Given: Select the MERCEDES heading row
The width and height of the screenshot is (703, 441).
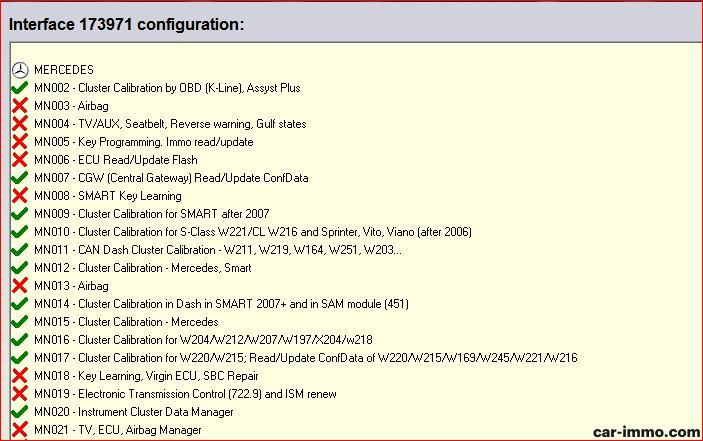Looking at the screenshot, I should 64,70.
